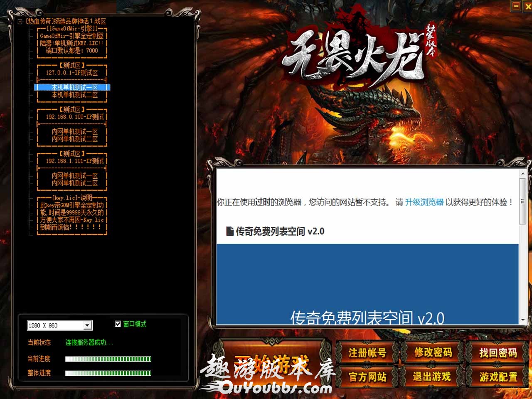Image resolution: width=532 pixels, height=399 pixels.
Task: Click the browser panel scroll-down arrow
Action: (522, 320)
